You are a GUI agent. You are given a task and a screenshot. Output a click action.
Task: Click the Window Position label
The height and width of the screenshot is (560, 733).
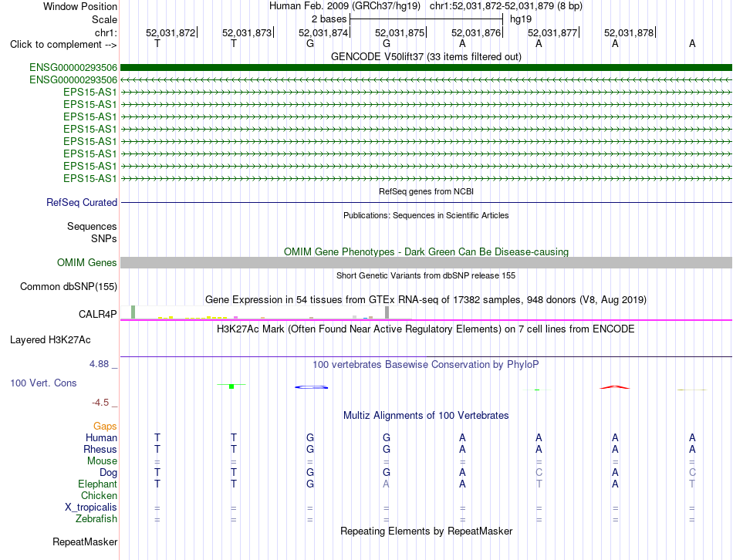[x=80, y=6]
